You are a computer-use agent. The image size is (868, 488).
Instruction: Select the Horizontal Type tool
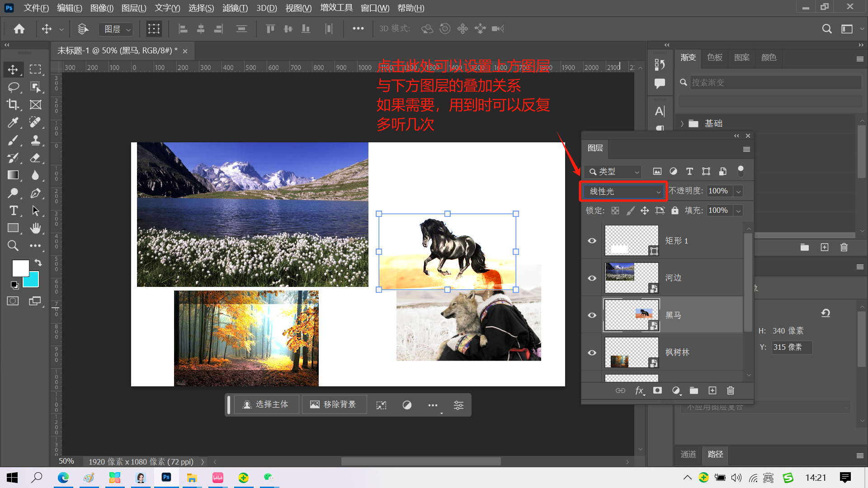coord(13,211)
